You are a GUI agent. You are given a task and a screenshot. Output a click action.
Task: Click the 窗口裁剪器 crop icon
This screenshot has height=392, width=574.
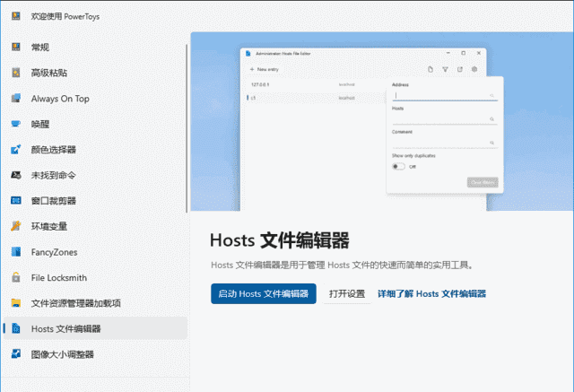(16, 201)
